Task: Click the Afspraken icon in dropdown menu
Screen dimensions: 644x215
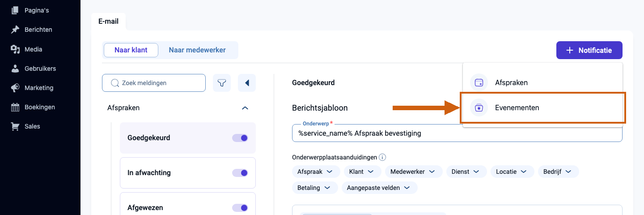Action: (479, 82)
